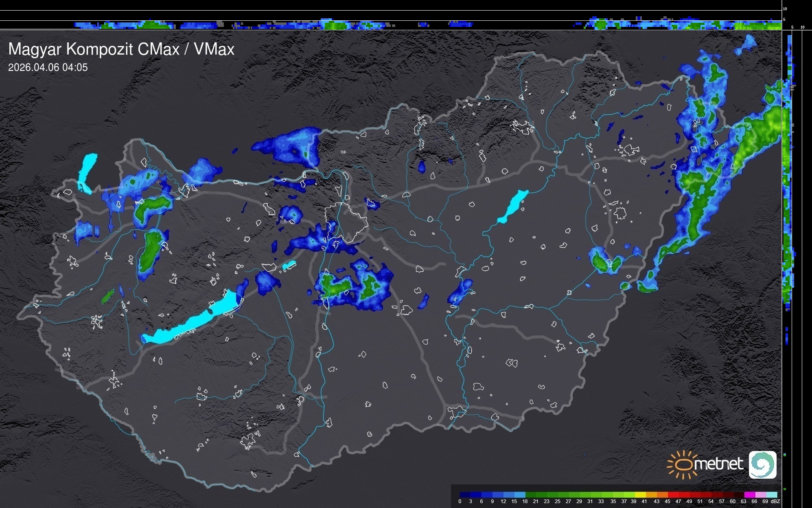Image resolution: width=812 pixels, height=508 pixels.
Task: Pick the bright red 45 dBZ legend swatch
Action: point(674,495)
